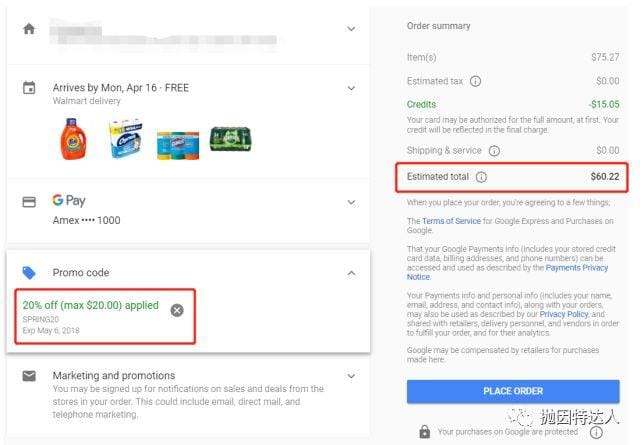640x445 pixels.
Task: Expand the G Pay payment section
Action: pyautogui.click(x=351, y=201)
